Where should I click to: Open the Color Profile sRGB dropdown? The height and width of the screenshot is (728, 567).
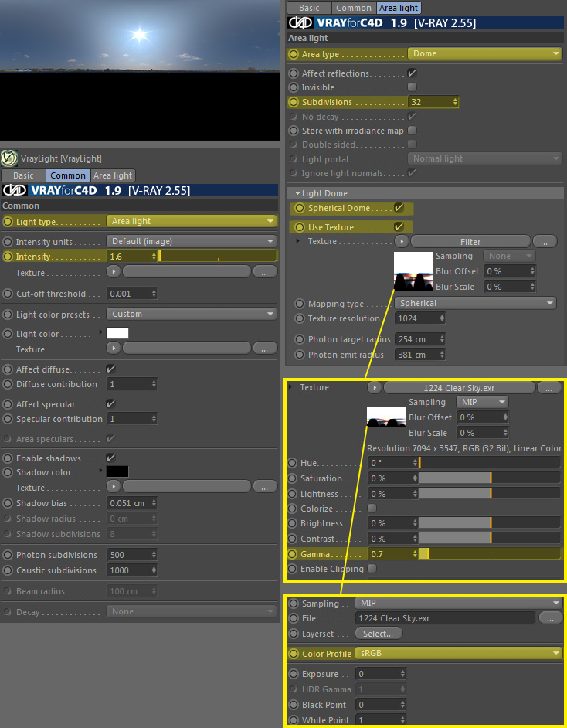tap(459, 653)
